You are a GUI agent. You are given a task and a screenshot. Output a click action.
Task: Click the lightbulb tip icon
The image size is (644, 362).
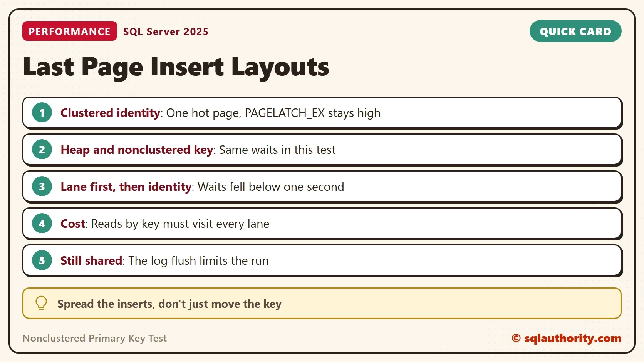click(x=41, y=303)
